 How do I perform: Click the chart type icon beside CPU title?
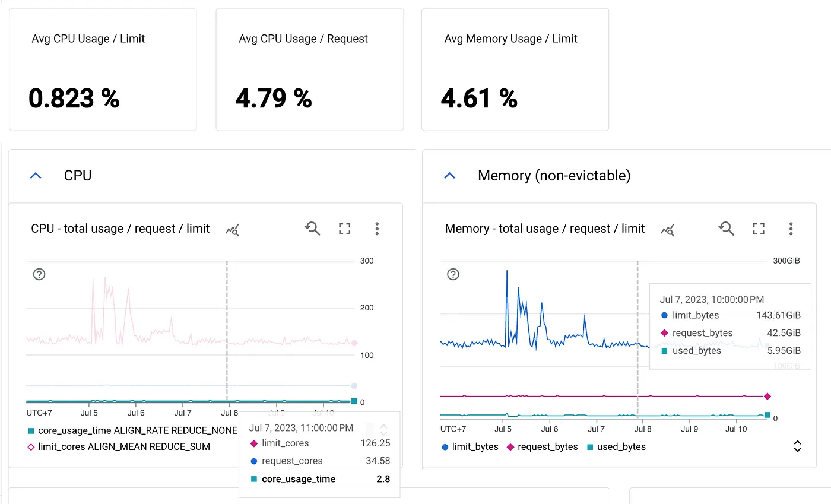232,230
